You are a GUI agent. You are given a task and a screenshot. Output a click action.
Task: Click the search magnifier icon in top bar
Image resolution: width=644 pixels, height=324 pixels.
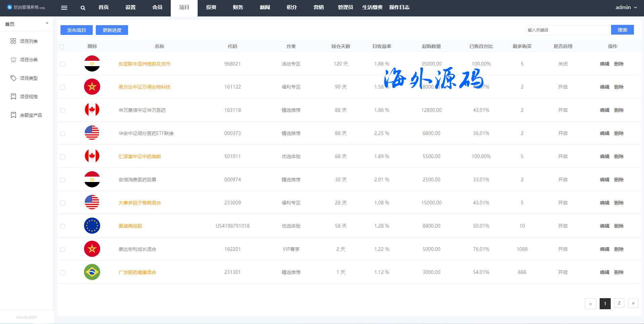click(83, 8)
